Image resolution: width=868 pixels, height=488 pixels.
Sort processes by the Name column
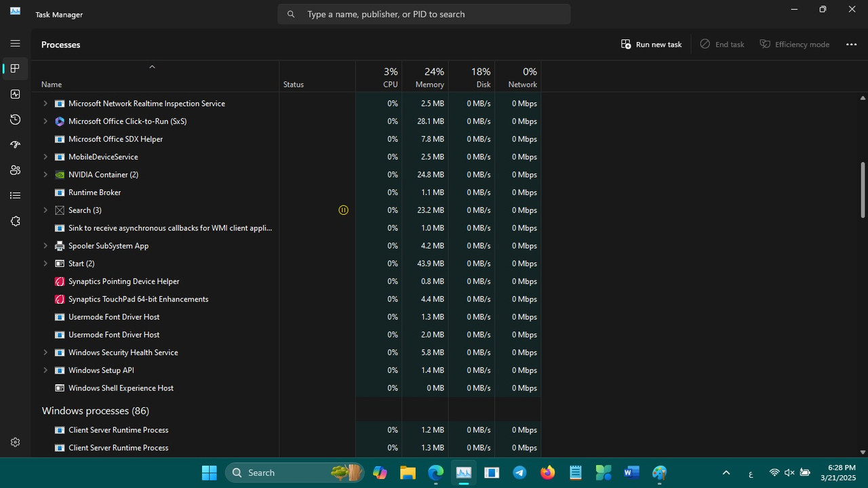(x=155, y=76)
